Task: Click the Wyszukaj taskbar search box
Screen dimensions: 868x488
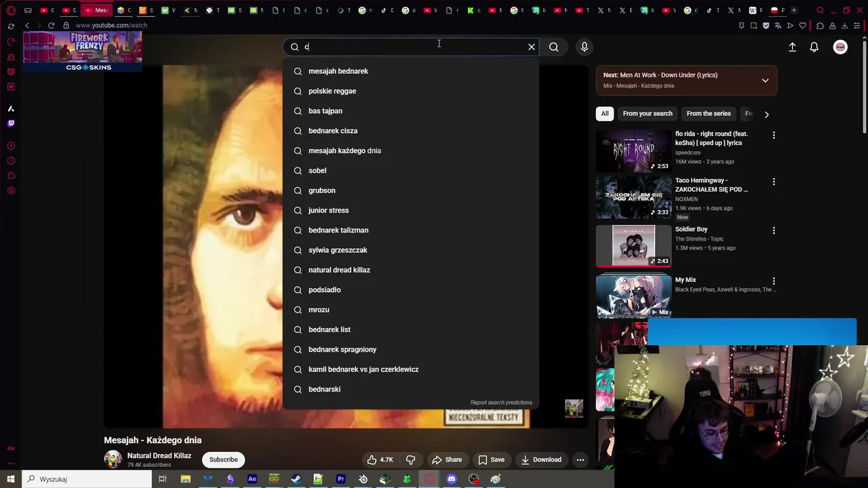Action: click(x=87, y=479)
